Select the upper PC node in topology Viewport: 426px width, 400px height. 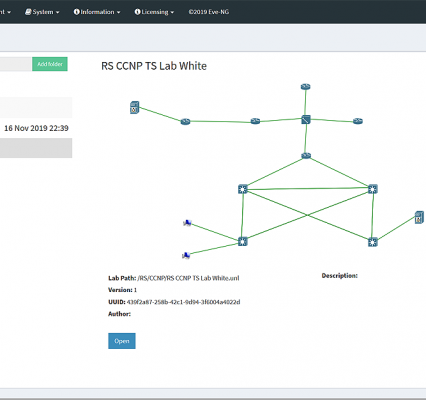coord(187,223)
